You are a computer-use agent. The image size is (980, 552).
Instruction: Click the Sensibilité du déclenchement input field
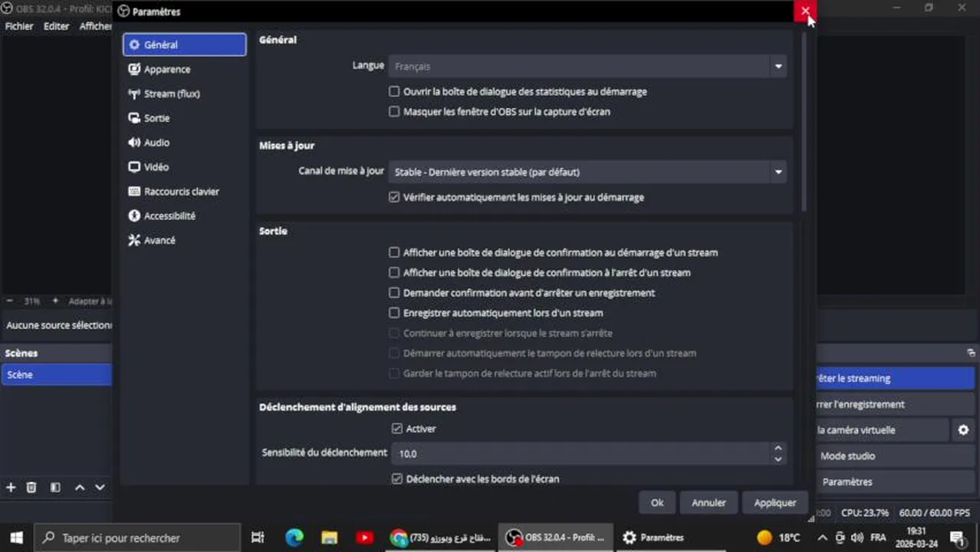581,454
